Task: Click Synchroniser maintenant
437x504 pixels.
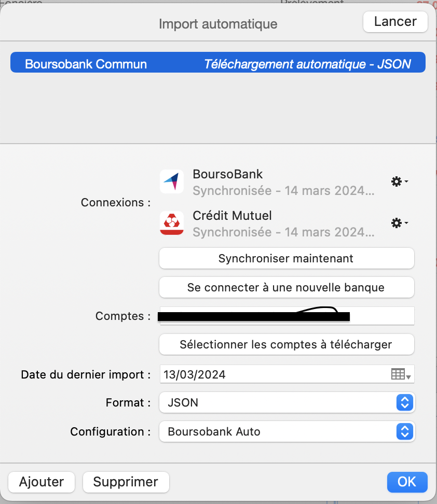Action: point(286,258)
